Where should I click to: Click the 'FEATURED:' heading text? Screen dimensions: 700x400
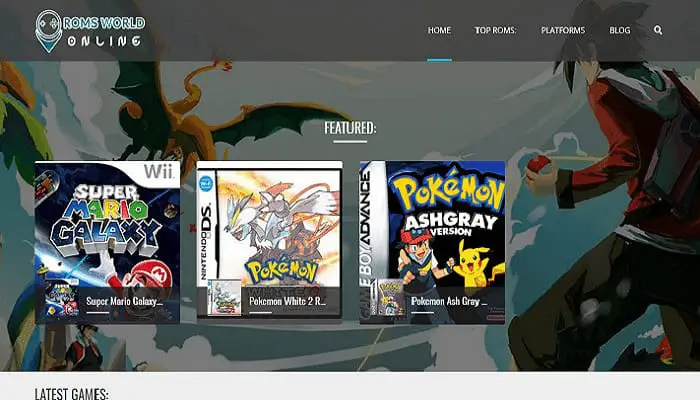(x=350, y=128)
